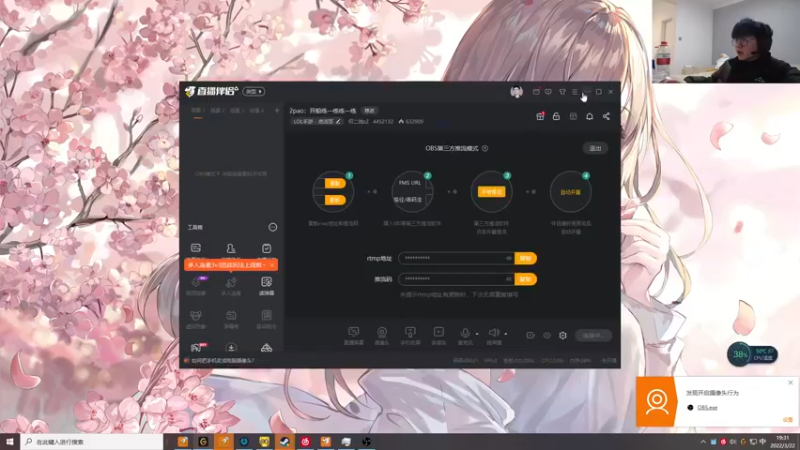Click the unlock padlock icon
The width and height of the screenshot is (800, 450).
click(x=556, y=116)
